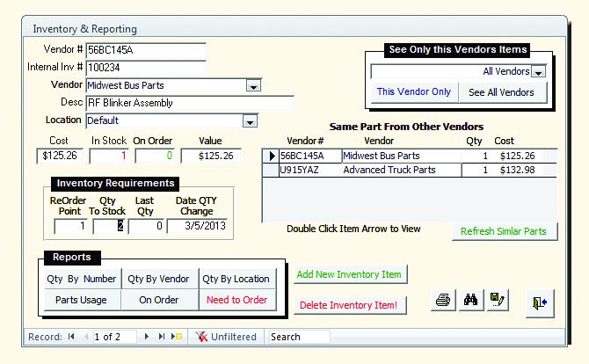Click the exit door icon
The height and width of the screenshot is (364, 589).
pyautogui.click(x=540, y=302)
